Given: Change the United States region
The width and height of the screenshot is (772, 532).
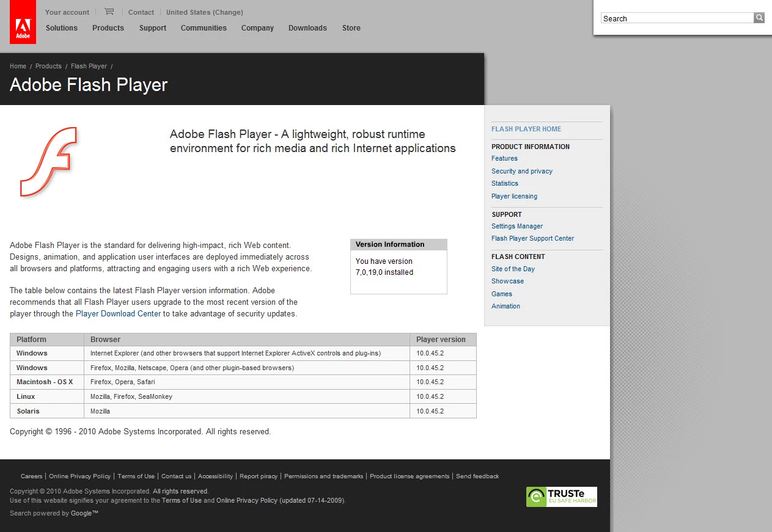Looking at the screenshot, I should [x=205, y=12].
